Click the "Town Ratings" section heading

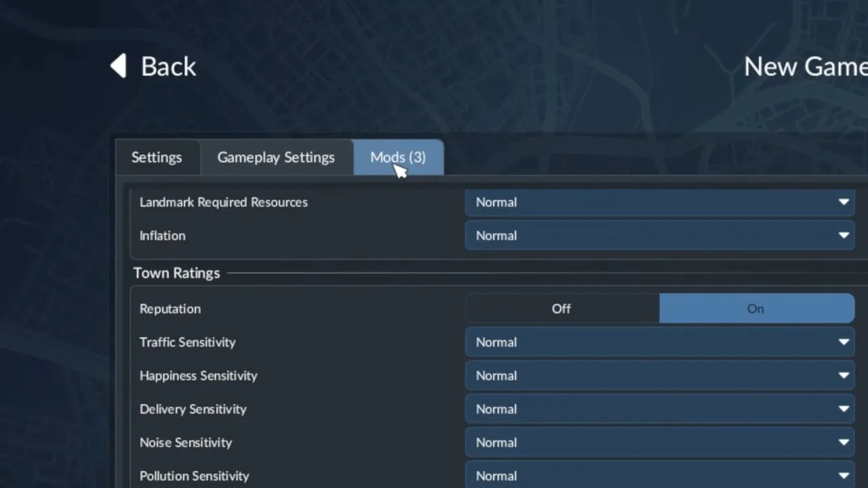176,273
